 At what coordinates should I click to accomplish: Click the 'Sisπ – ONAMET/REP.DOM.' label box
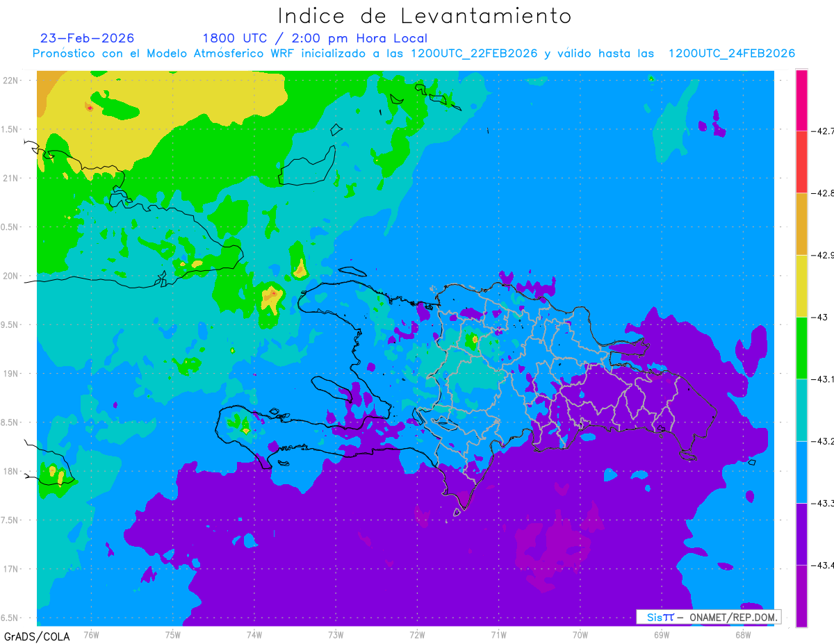click(708, 617)
